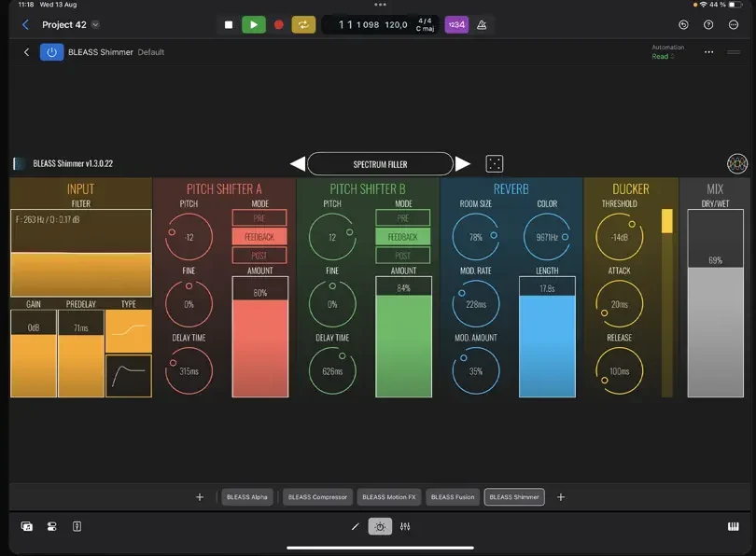Select the BLEASS Shimmer plugin tab
This screenshot has height=556, width=756.
(x=514, y=496)
